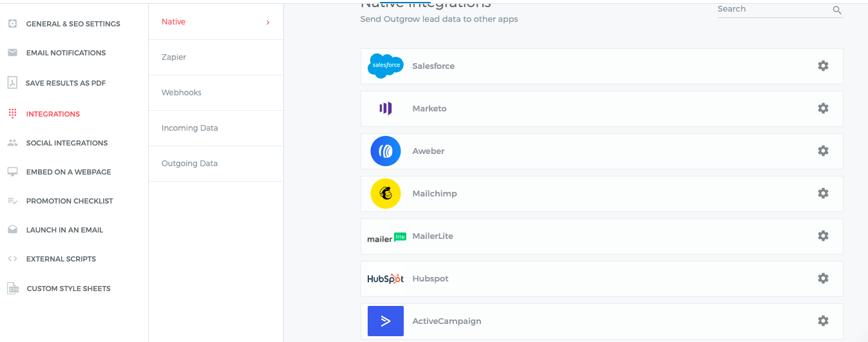Viewport: 868px width, 342px height.
Task: Go to General & SEO Settings
Action: pos(73,24)
